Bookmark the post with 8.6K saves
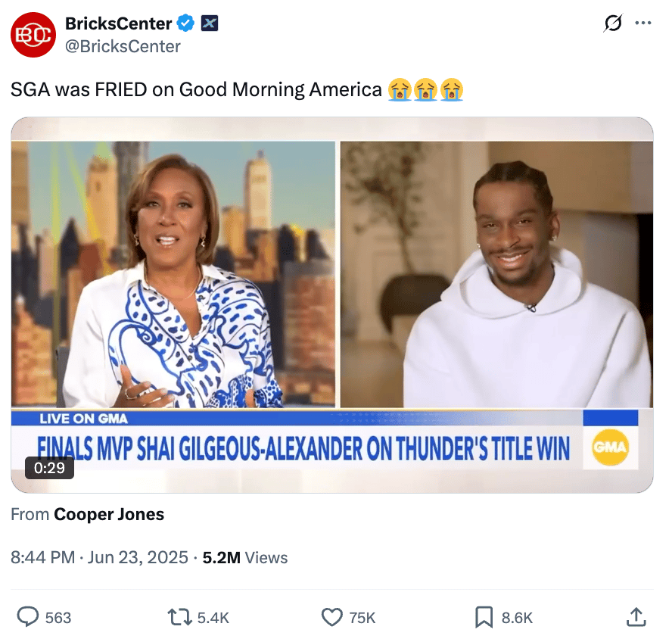672x642 pixels. point(484,618)
